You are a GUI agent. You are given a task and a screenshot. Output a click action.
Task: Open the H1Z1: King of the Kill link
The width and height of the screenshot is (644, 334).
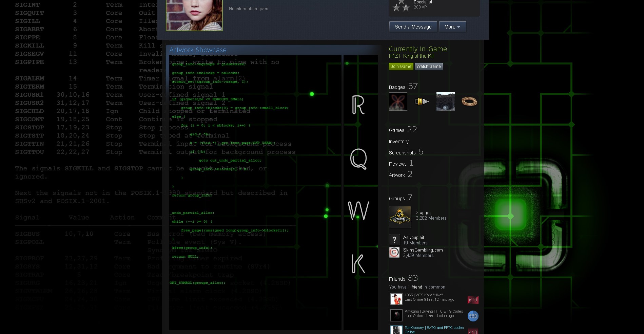point(411,56)
